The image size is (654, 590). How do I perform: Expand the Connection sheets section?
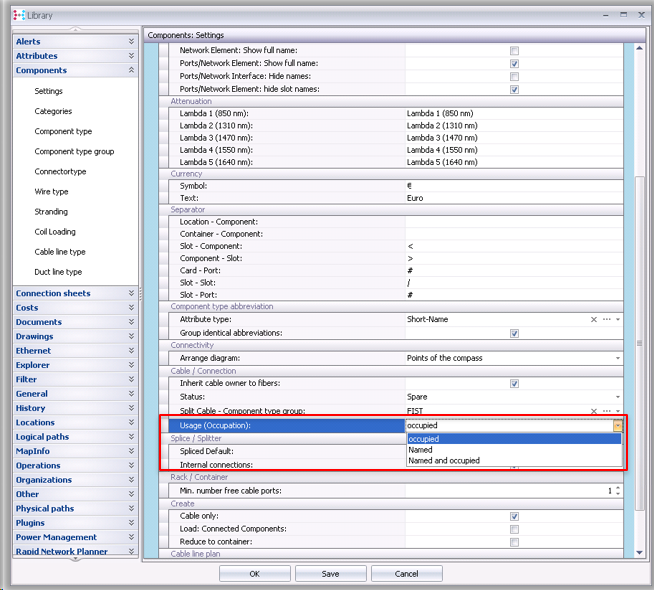75,293
